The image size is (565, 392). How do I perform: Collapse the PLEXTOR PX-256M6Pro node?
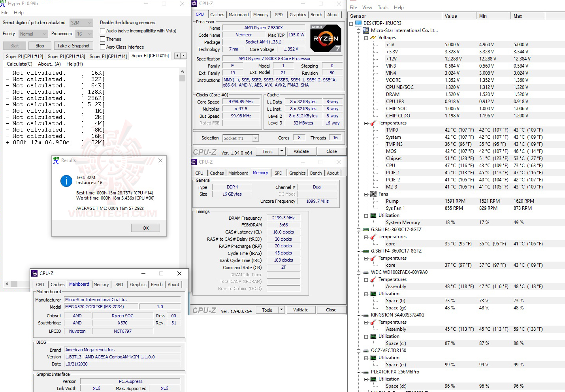tap(359, 372)
